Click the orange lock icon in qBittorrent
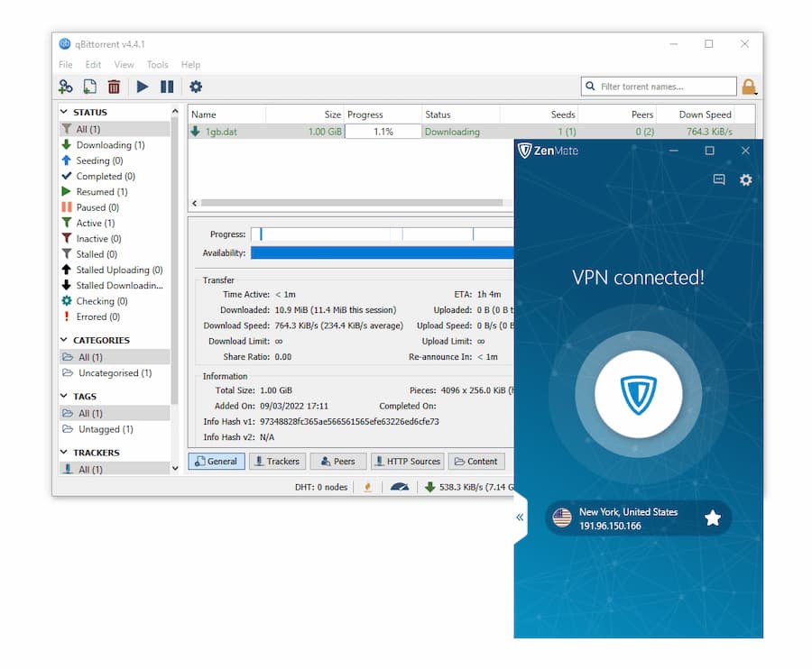The width and height of the screenshot is (812, 669). [x=749, y=87]
